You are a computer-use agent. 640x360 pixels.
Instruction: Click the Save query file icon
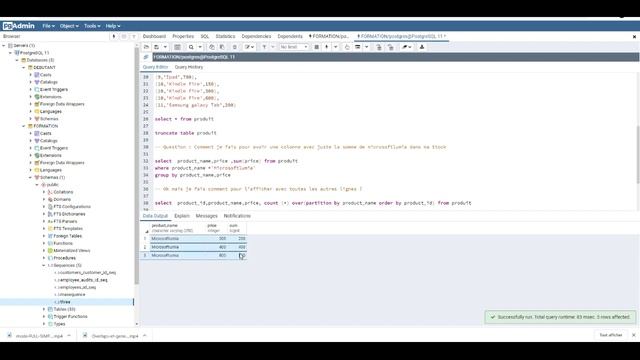(x=156, y=47)
